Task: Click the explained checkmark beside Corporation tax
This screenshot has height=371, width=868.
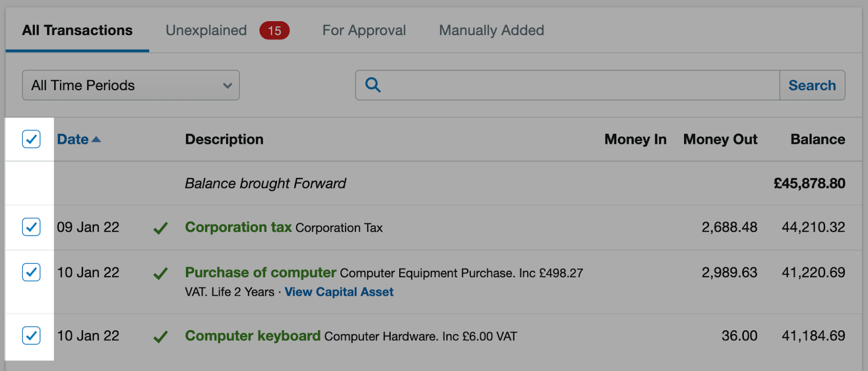Action: (161, 228)
